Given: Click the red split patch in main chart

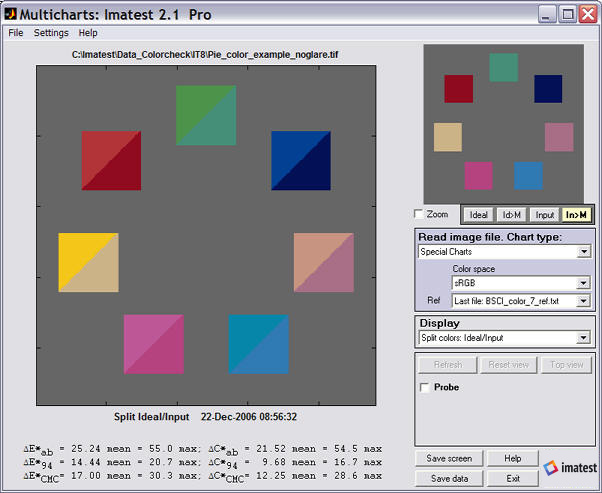Looking at the screenshot, I should 111,160.
